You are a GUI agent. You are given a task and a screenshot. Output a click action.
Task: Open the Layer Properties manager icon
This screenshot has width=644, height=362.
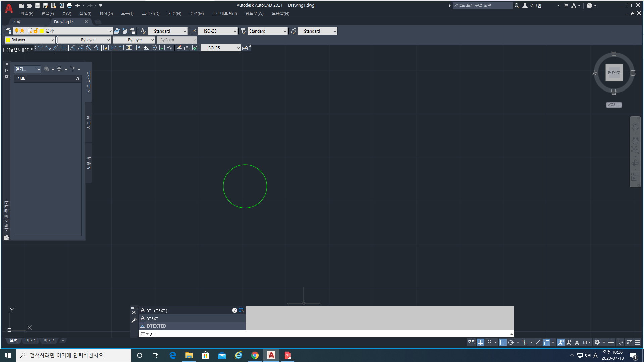[x=9, y=31]
